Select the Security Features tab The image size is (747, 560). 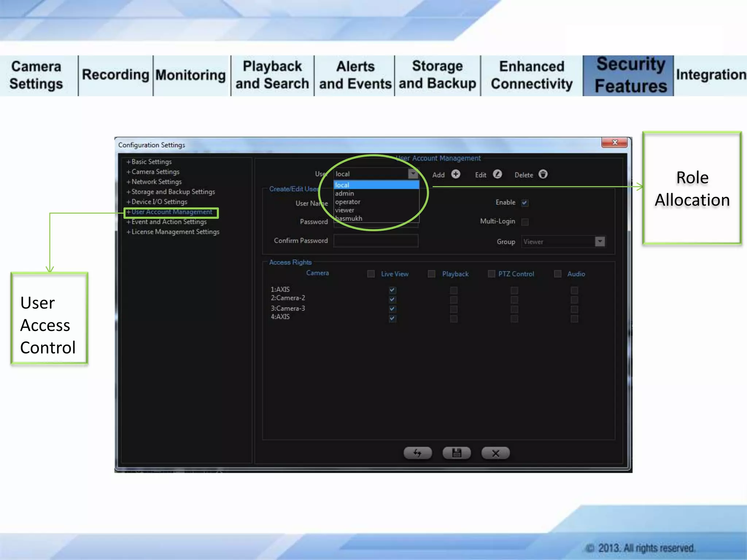click(x=628, y=75)
